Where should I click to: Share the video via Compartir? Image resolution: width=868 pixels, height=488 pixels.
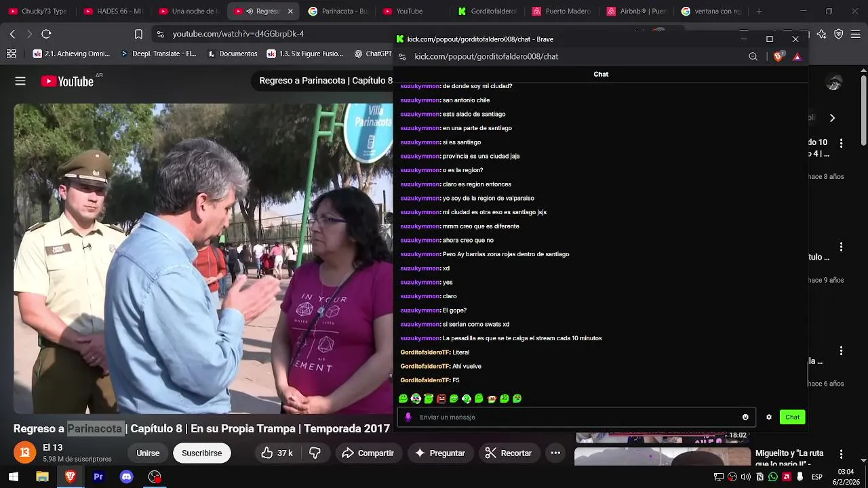[x=368, y=453]
